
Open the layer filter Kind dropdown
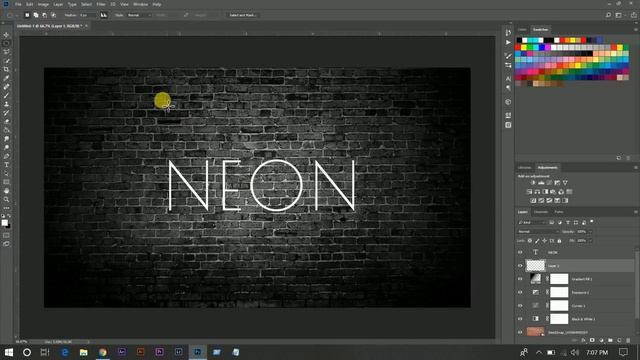point(532,222)
